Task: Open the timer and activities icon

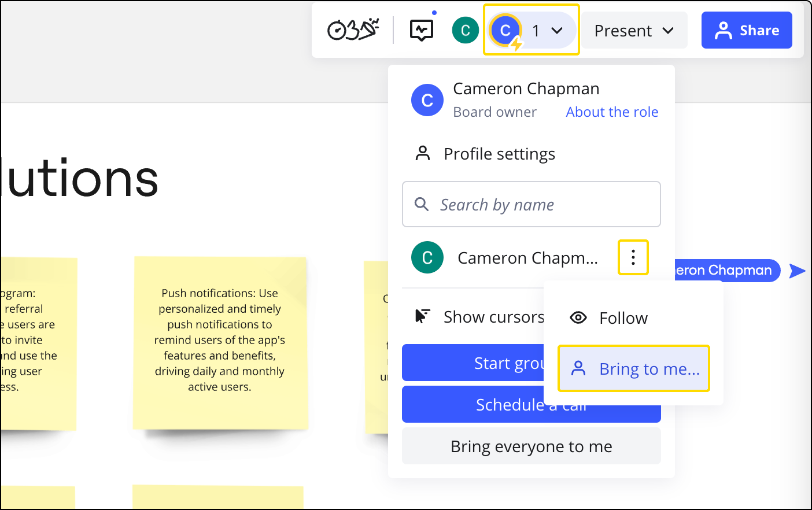Action: [353, 30]
